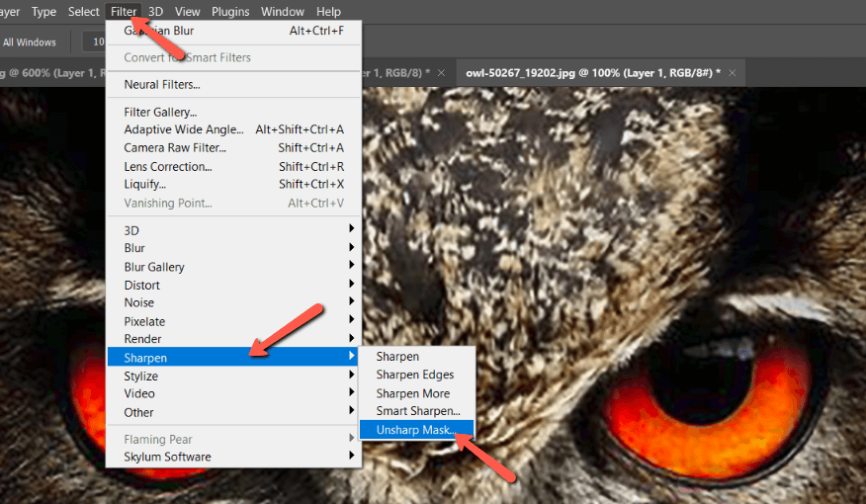
Task: Open the Filter Gallery entry
Action: point(160,112)
